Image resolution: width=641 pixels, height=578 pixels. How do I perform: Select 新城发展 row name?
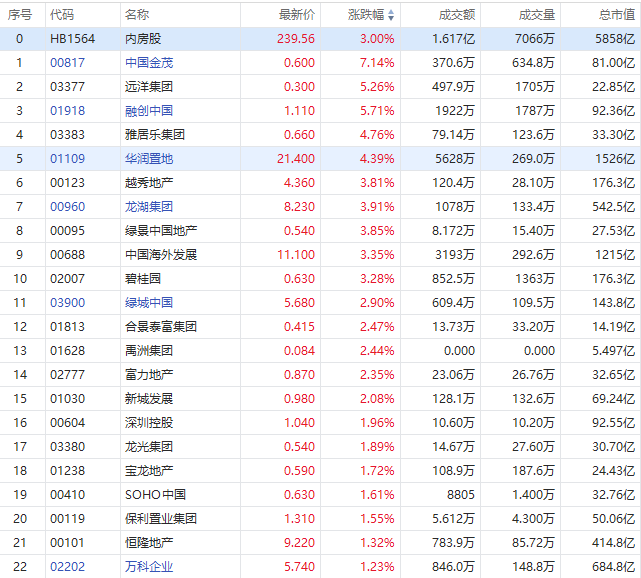click(x=149, y=399)
